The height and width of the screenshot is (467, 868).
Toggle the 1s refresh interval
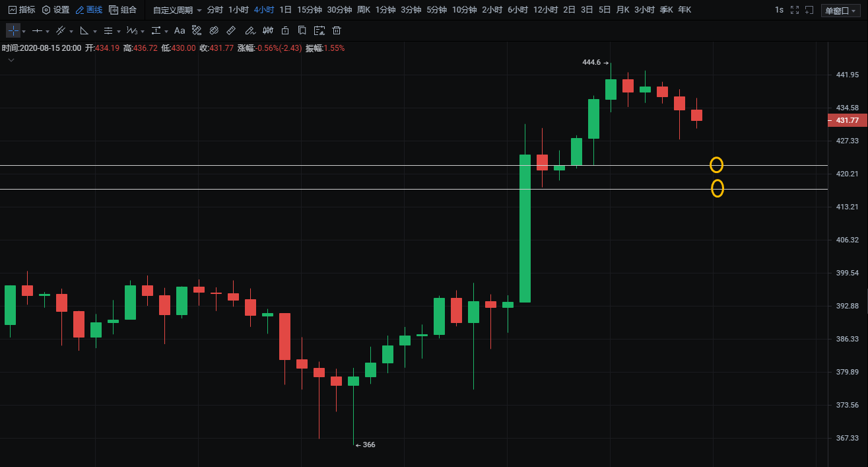(779, 10)
